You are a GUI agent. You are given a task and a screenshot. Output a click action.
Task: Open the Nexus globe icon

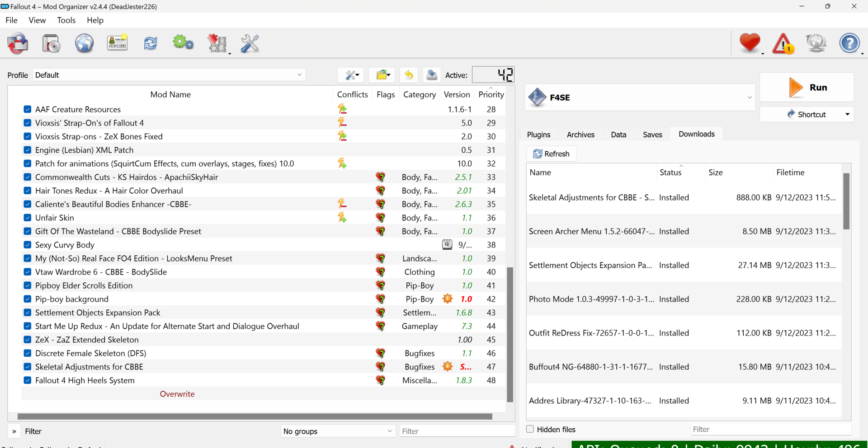click(84, 43)
